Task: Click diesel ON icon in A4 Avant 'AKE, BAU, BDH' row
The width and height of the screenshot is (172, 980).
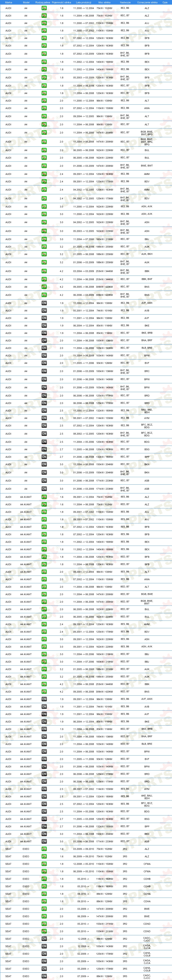Action: (44, 796)
